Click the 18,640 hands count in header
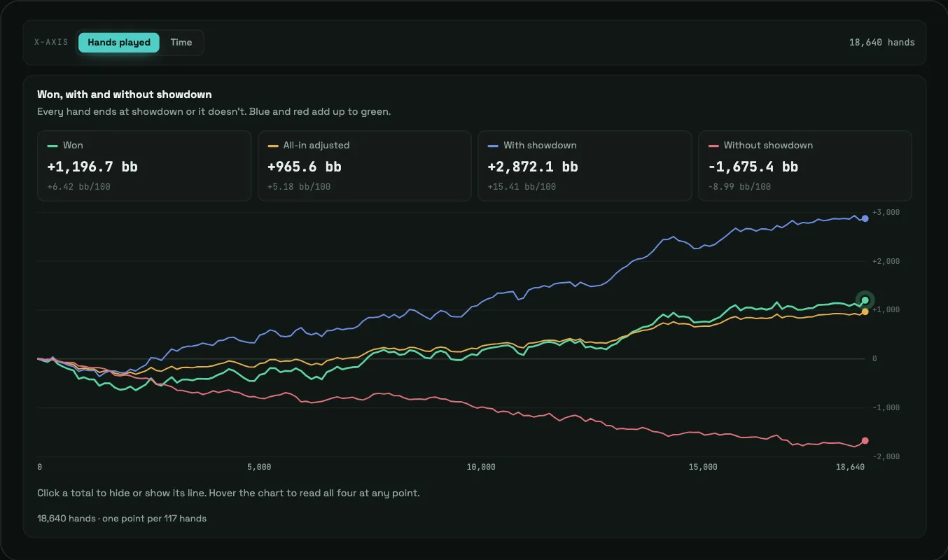Screen dimensions: 948x560 882,43
